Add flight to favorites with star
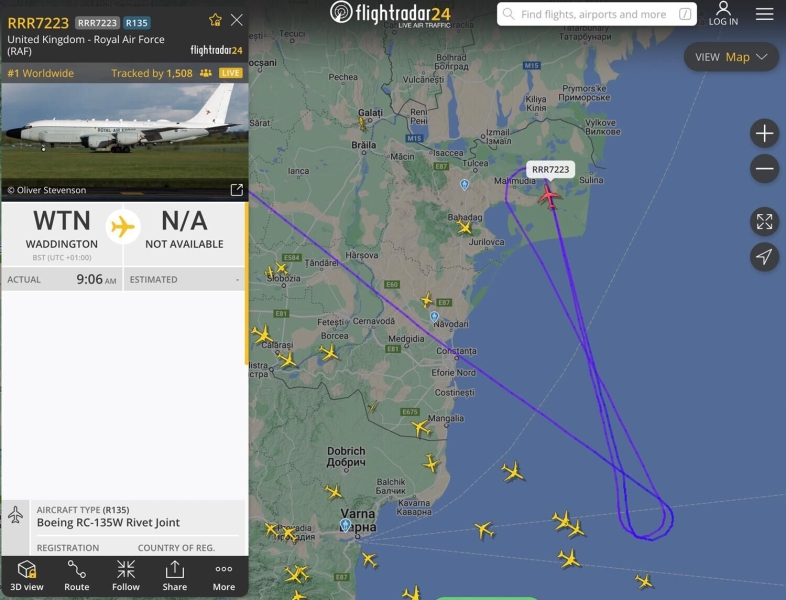Image resolution: width=786 pixels, height=600 pixels. (215, 20)
